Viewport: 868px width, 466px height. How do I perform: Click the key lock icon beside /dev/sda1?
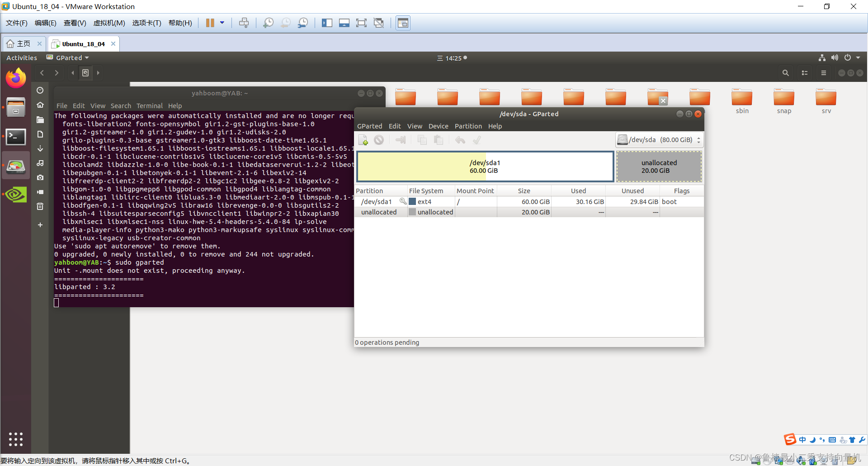tap(403, 201)
